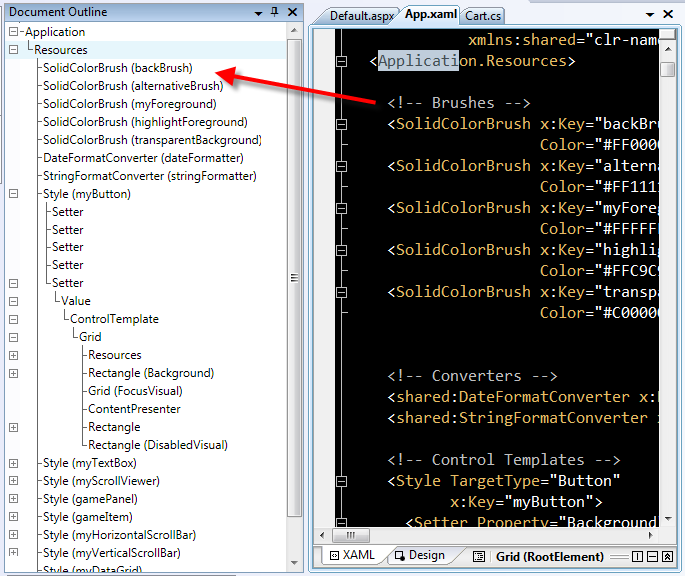
Task: Pin the Document Outline panel
Action: (x=274, y=12)
